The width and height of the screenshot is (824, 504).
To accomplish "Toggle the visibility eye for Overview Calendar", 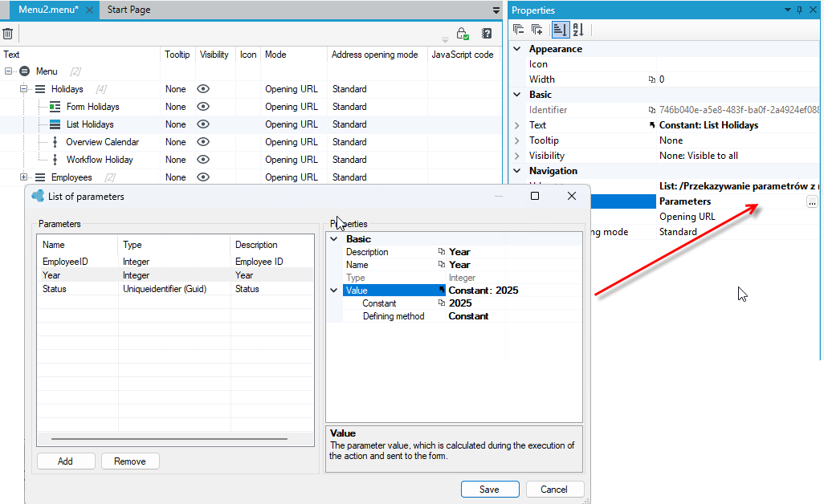I will point(203,142).
